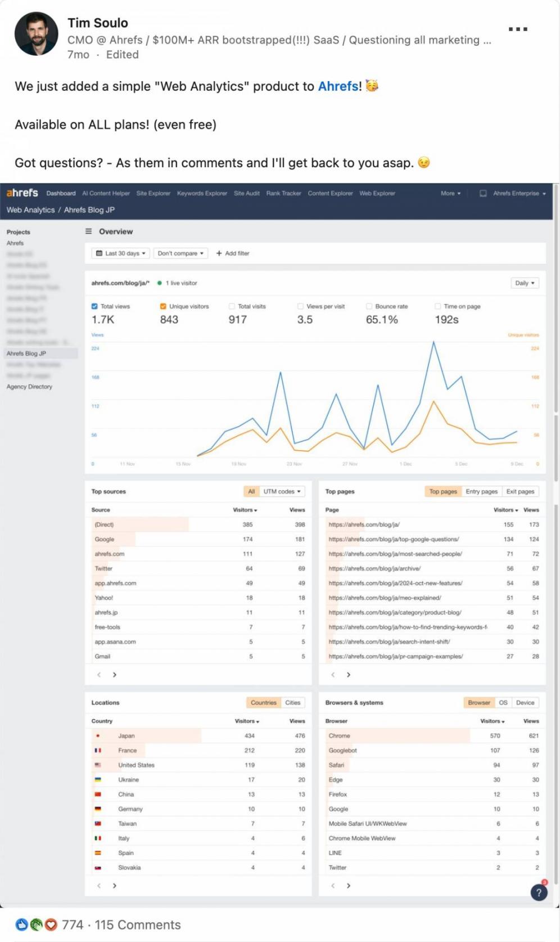560x942 pixels.
Task: Switch to the Exit pages tab
Action: 520,492
